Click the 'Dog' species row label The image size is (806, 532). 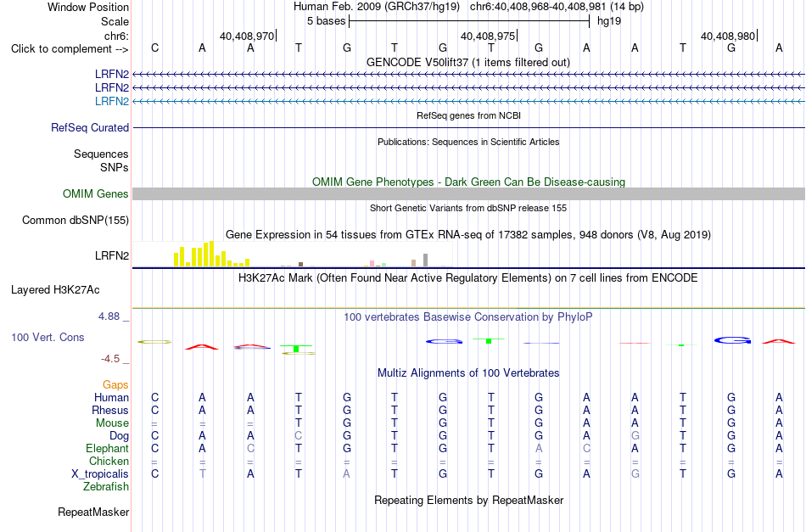(x=119, y=436)
